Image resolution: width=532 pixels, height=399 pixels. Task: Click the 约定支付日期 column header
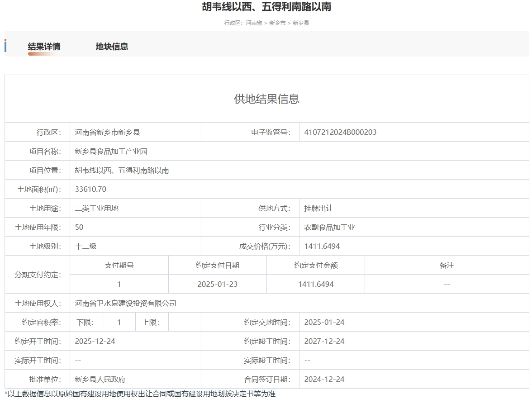pos(218,265)
